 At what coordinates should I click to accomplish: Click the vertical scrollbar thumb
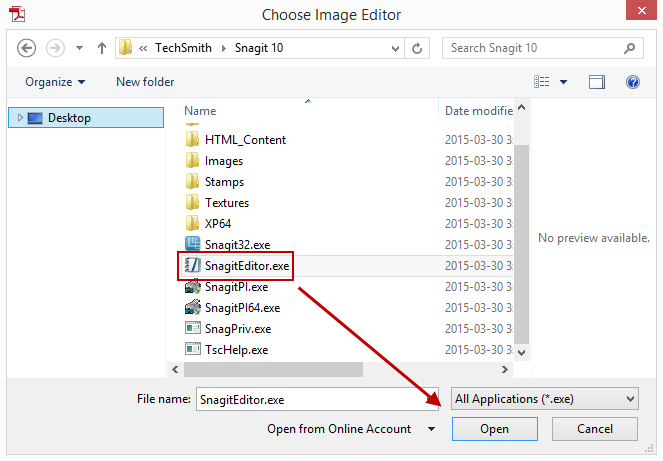(x=521, y=244)
